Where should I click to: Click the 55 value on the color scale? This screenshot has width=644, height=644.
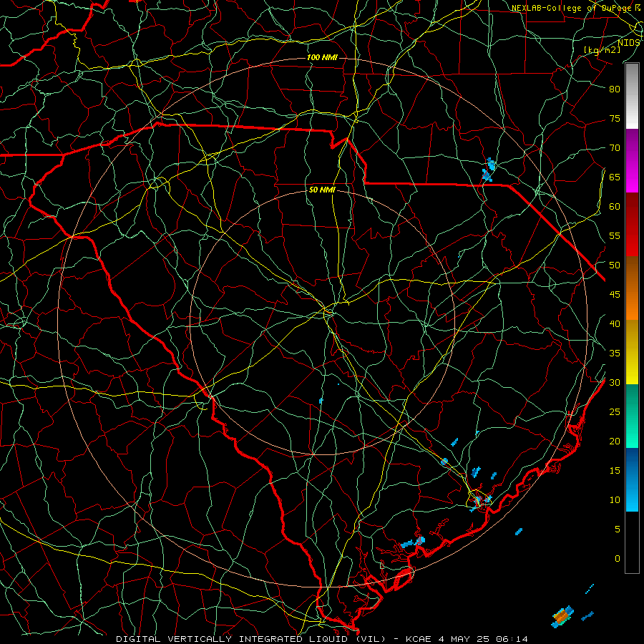615,235
